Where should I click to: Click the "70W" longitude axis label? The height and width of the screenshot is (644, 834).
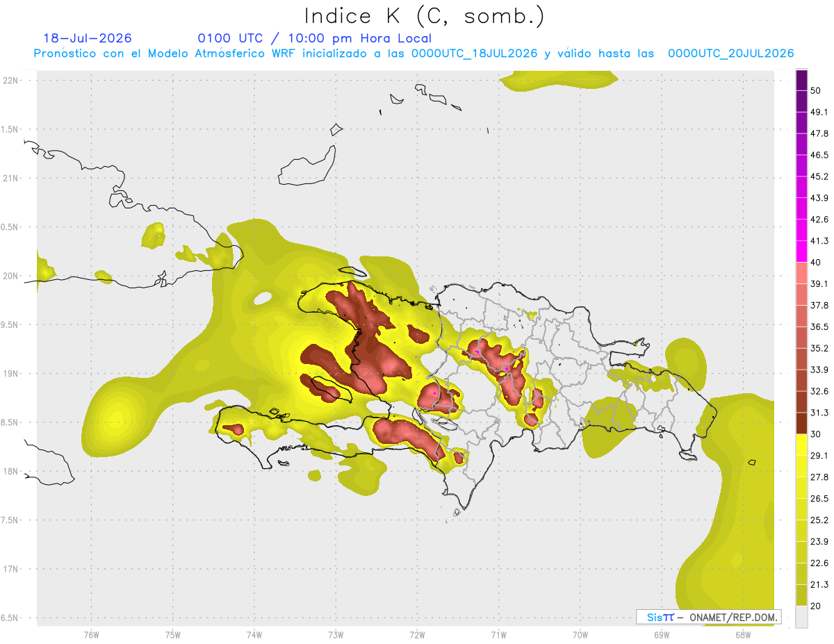click(580, 634)
